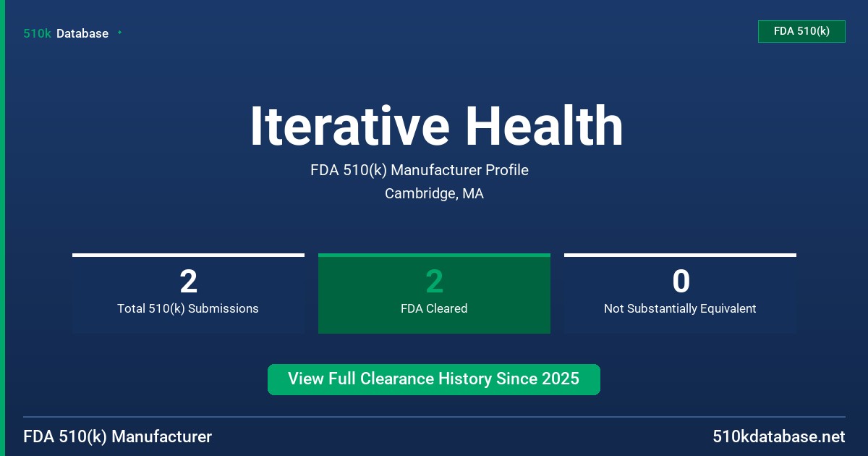The image size is (868, 456).
Task: Visit the 510kdatabase.net link
Action: [x=779, y=436]
